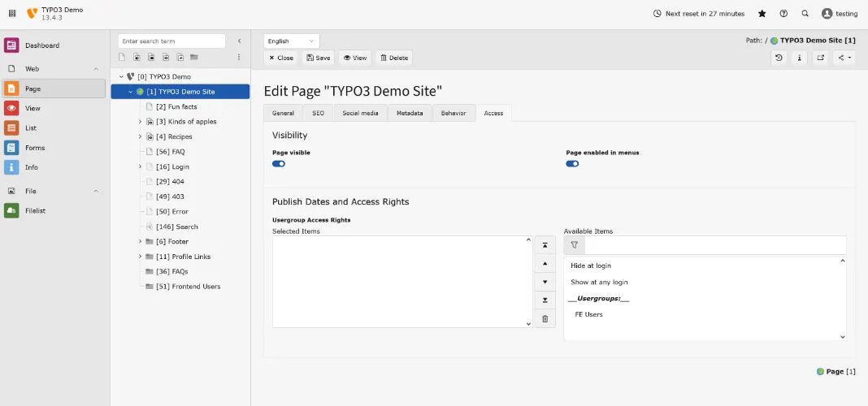Click the Save button

tap(319, 58)
